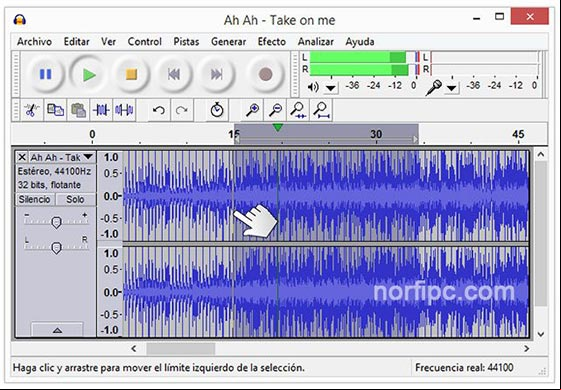
Task: Click the horizontal scrollbar thumb
Action: click(181, 348)
